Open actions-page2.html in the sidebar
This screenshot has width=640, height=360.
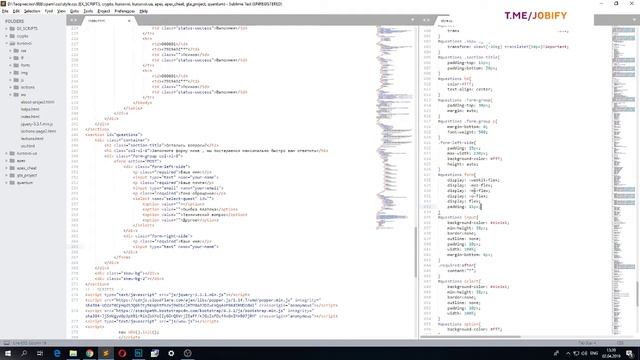coord(38,131)
